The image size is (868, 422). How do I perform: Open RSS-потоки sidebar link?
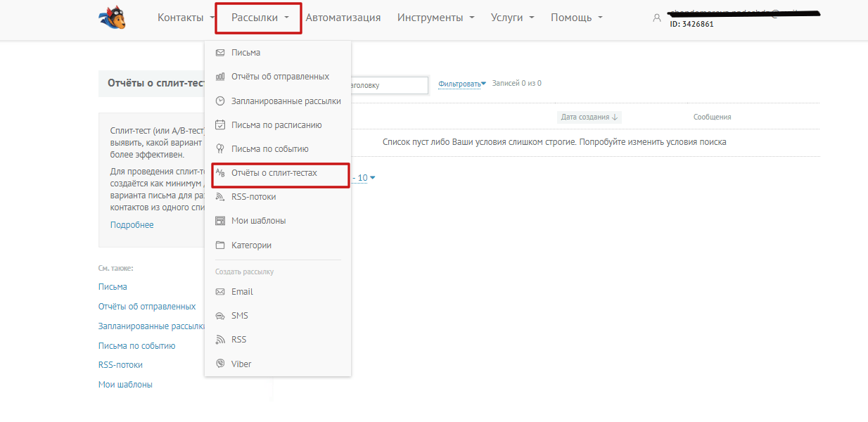click(x=120, y=365)
